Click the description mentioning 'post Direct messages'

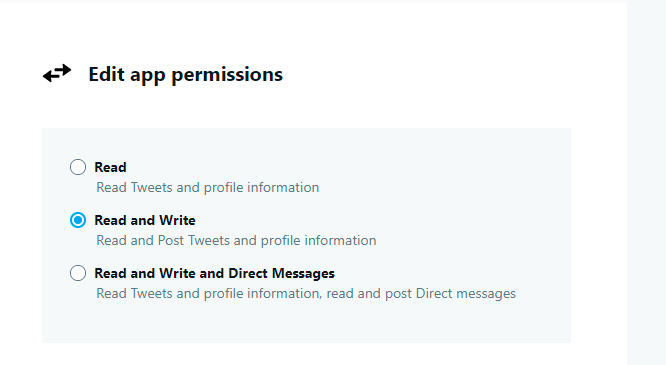click(x=306, y=294)
